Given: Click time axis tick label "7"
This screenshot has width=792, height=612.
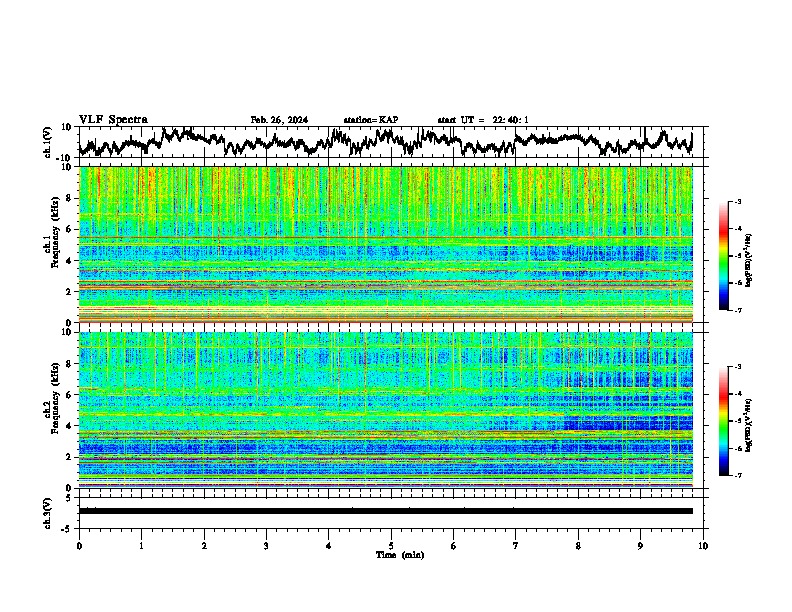Looking at the screenshot, I should coord(516,546).
